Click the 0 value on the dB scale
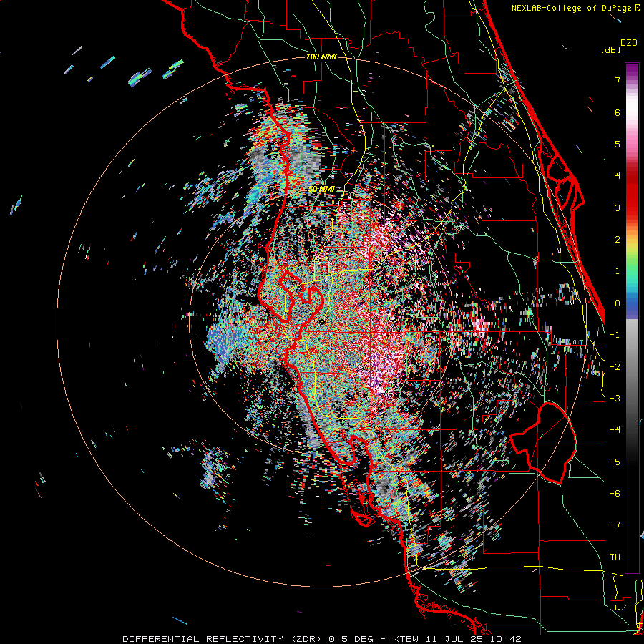644x644 pixels. pos(618,303)
